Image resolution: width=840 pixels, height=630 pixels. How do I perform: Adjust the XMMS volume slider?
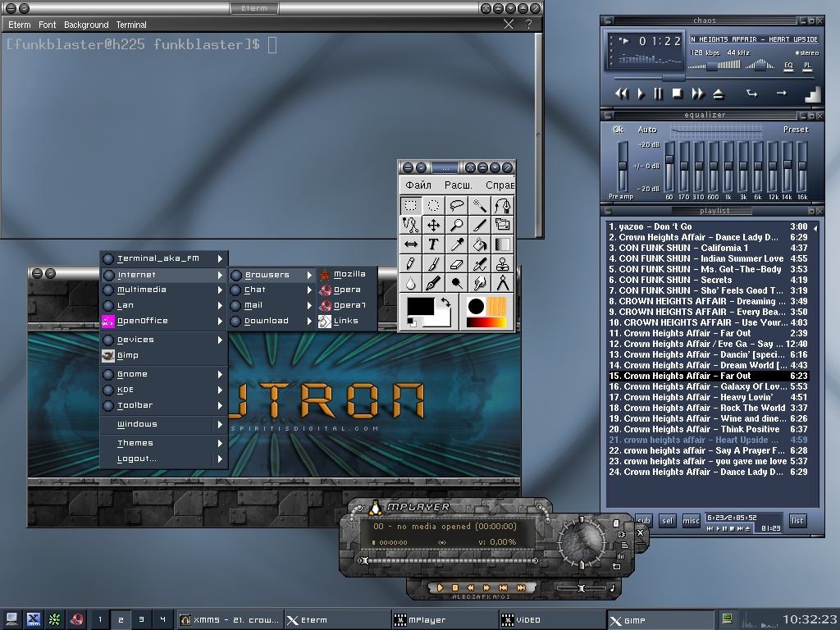click(x=714, y=66)
